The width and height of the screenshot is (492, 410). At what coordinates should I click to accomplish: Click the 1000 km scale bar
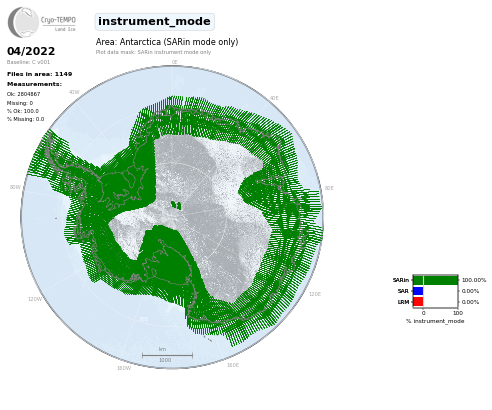pos(167,355)
